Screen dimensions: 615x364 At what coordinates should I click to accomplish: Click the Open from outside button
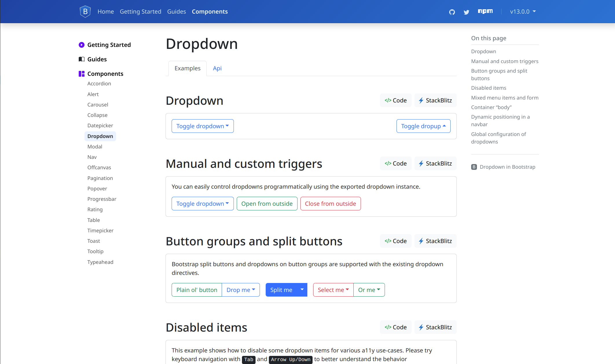click(267, 203)
